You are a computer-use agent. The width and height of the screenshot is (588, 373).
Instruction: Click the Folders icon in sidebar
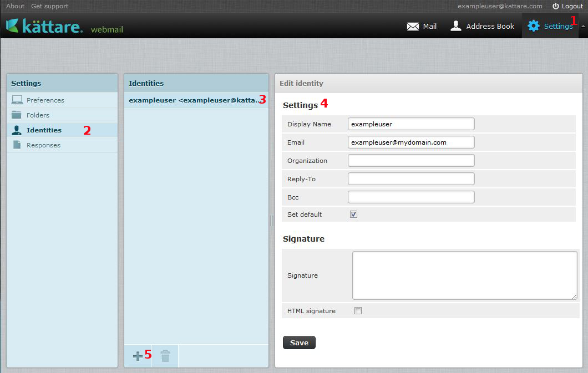pos(17,115)
